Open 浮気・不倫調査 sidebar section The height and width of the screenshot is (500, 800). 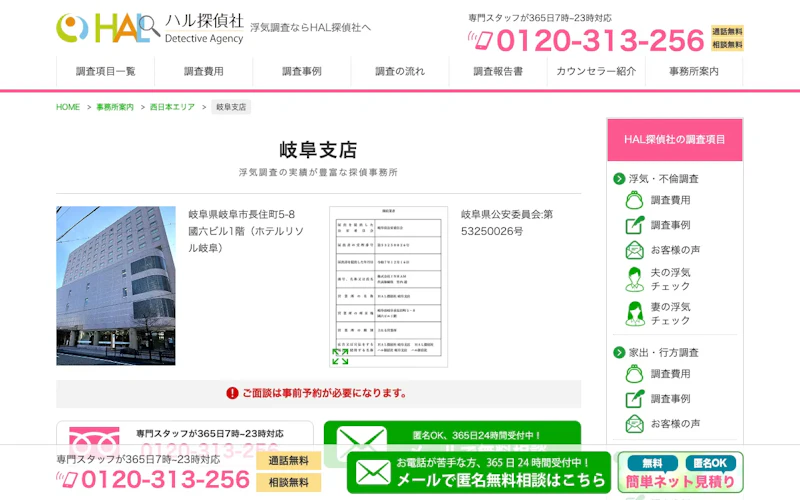click(663, 179)
